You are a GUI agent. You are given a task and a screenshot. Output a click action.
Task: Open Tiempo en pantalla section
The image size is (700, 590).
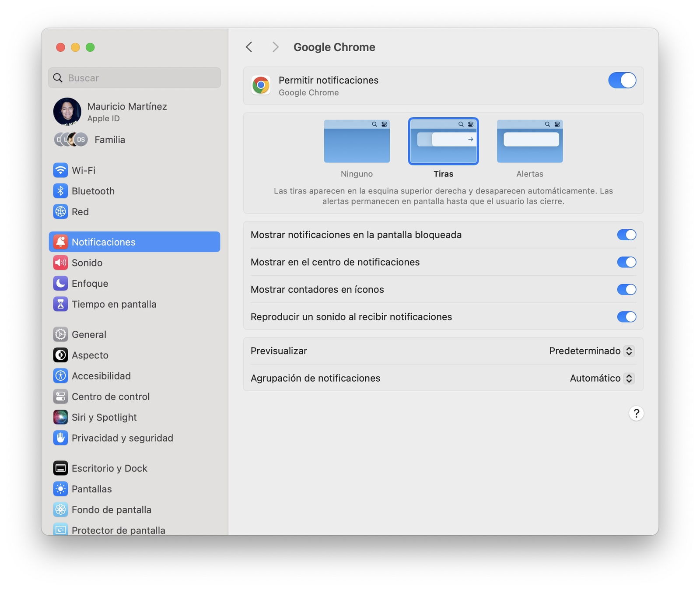tap(134, 304)
